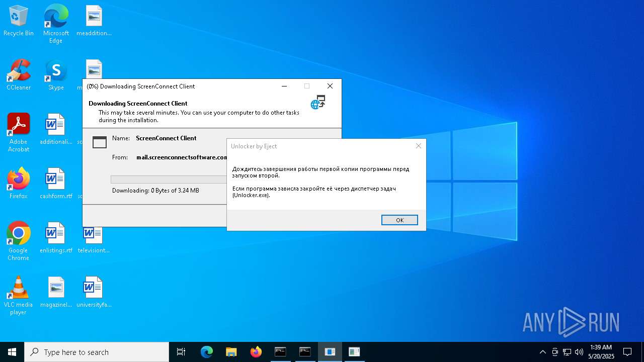Screen dimensions: 644x362
Task: Close the Unlocker by Eject dialog
Action: 418,146
